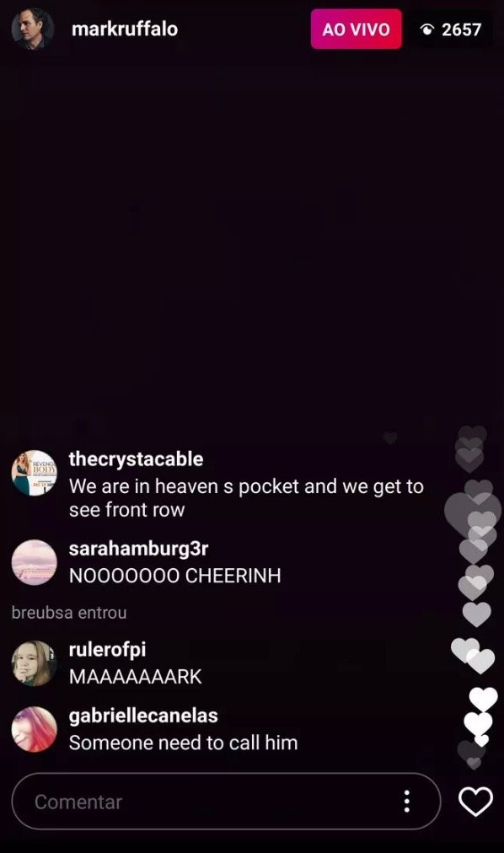Tap the 'Someone need to call him' comment
This screenshot has width=504, height=853.
tap(183, 743)
